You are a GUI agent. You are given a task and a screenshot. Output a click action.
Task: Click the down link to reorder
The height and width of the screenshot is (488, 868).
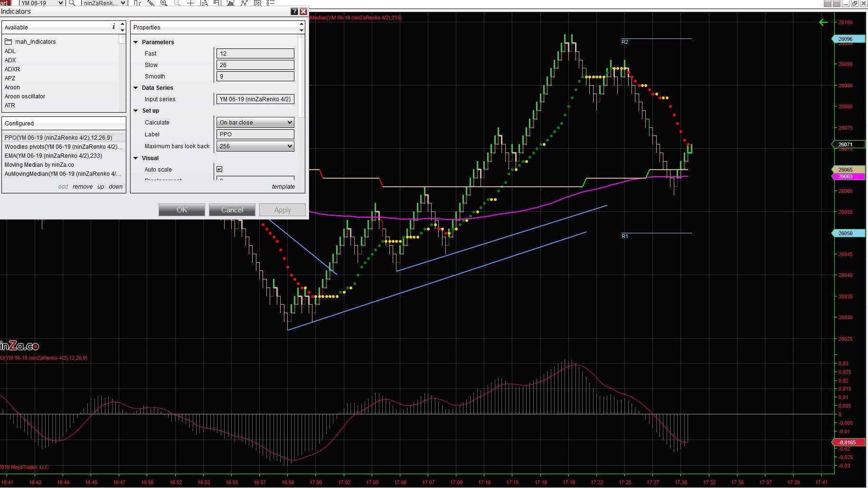point(116,187)
